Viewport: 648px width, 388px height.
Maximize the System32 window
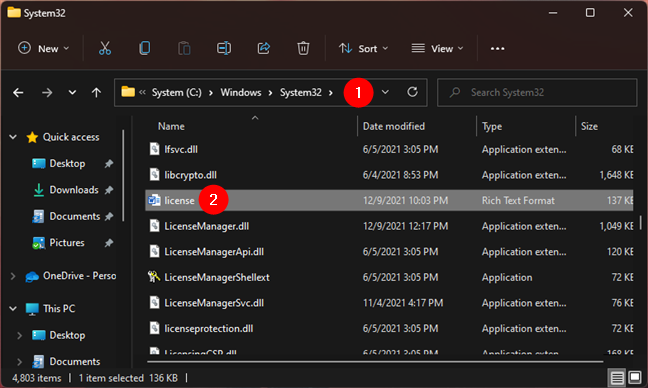[x=590, y=13]
